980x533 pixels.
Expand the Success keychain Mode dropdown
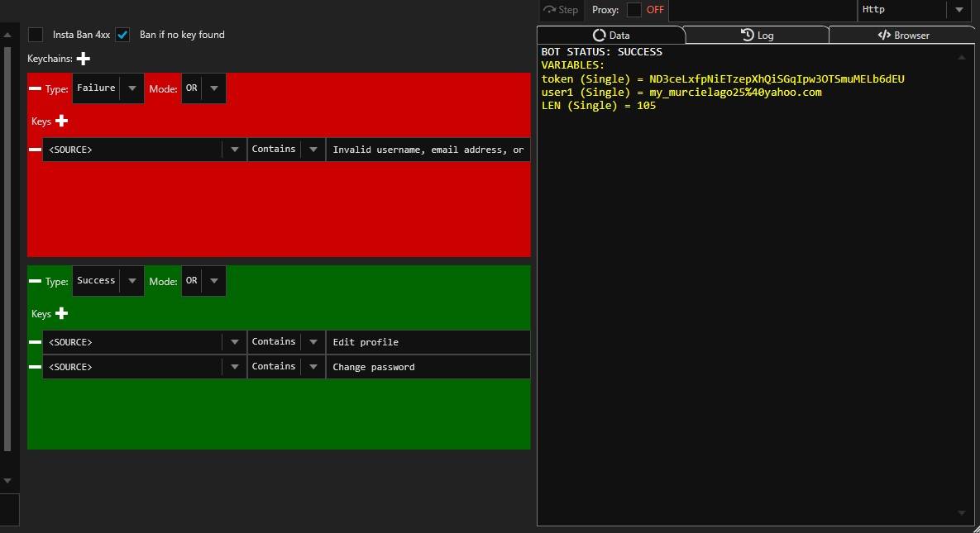click(213, 281)
